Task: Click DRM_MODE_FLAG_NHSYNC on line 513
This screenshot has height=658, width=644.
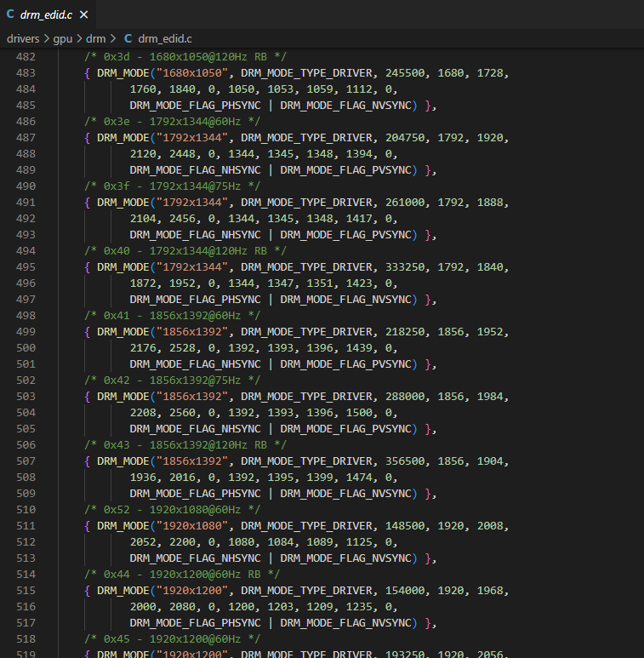Action: point(195,558)
